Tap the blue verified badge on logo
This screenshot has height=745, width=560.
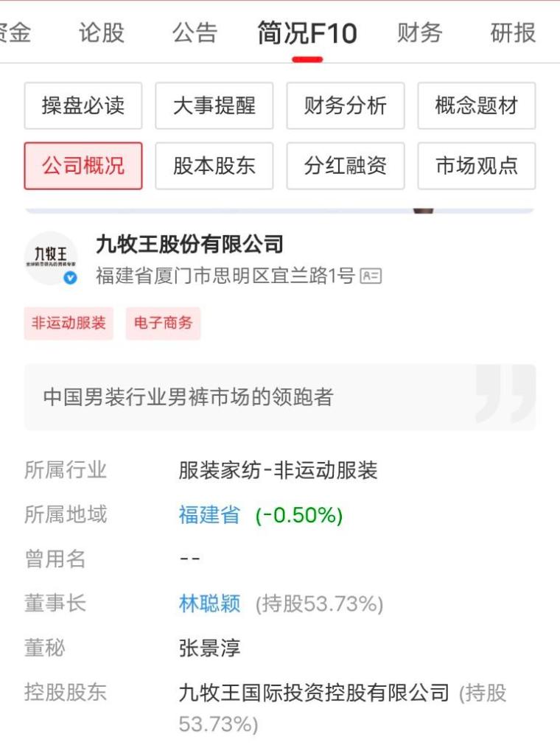click(71, 278)
